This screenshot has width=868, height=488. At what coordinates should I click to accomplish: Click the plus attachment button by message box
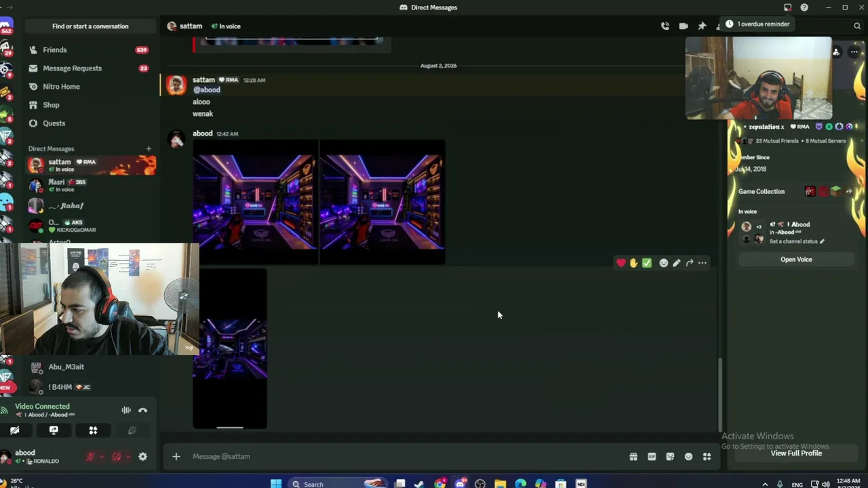pos(176,456)
